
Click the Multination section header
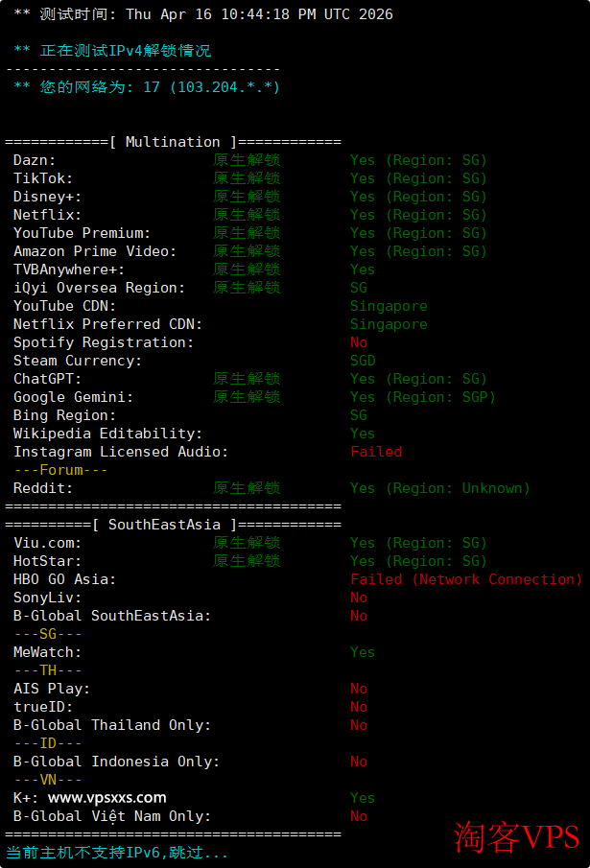[173, 142]
